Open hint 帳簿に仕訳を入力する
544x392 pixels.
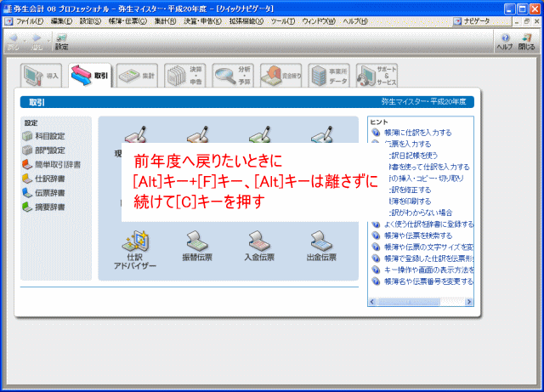(417, 133)
